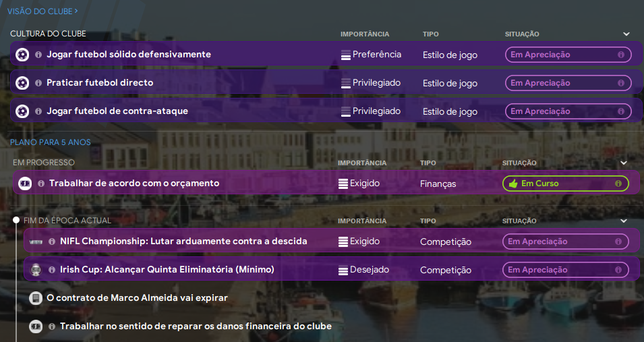Select Irish Cup: Alcançar Quinta Eliminatória

pos(332,269)
